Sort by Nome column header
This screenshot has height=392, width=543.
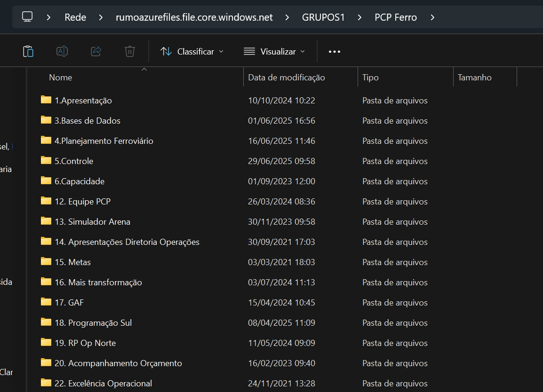click(x=61, y=78)
